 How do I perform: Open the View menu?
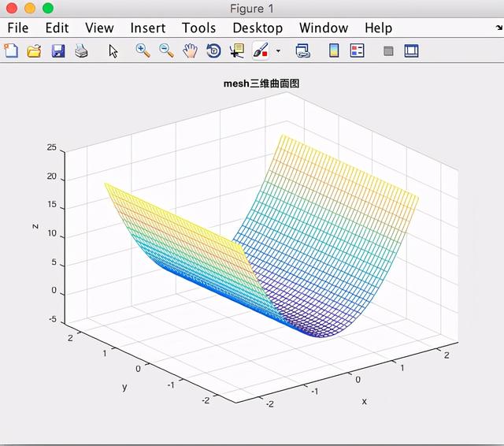click(x=99, y=28)
